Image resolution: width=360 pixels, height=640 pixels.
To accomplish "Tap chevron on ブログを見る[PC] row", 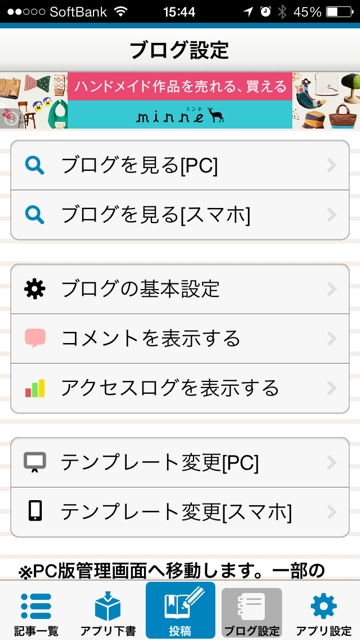I will (332, 166).
